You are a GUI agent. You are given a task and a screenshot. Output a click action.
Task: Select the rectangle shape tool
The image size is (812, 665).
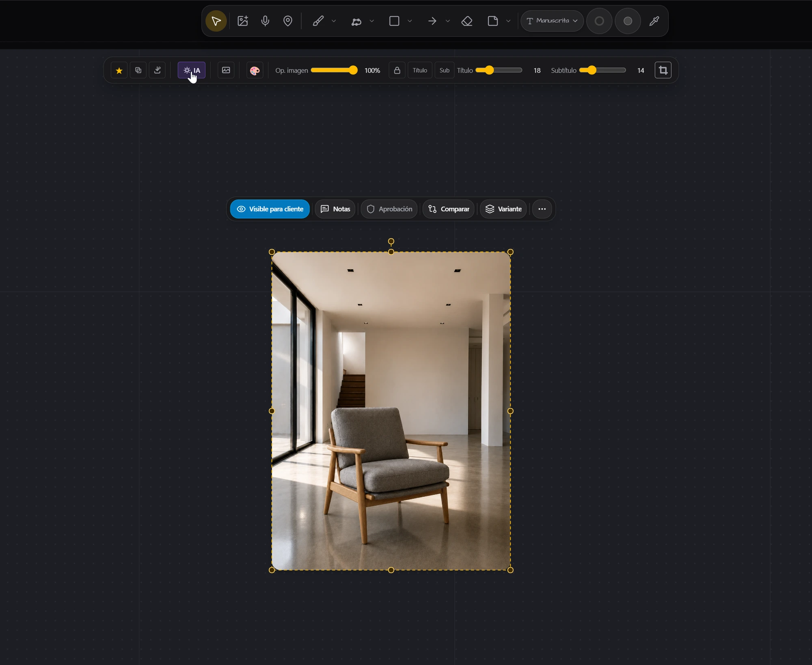(394, 21)
